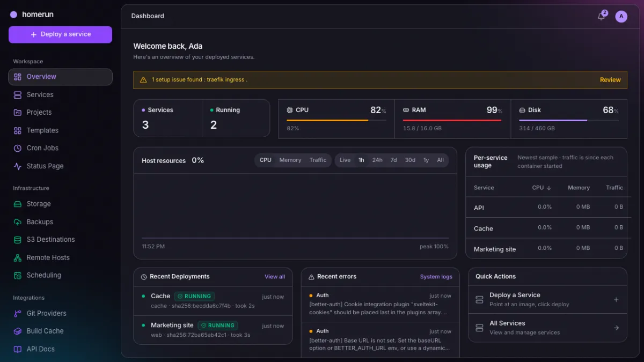Click the Services count card
The image size is (644, 362).
168,118
